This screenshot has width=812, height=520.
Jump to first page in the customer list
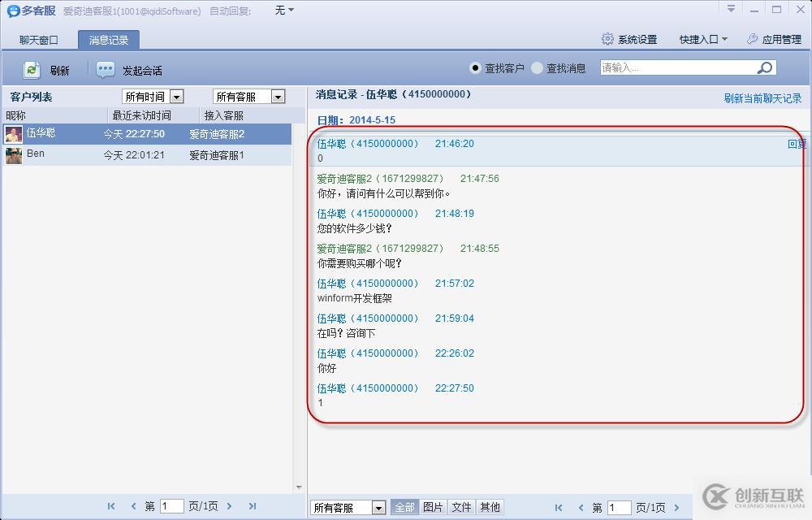point(111,505)
